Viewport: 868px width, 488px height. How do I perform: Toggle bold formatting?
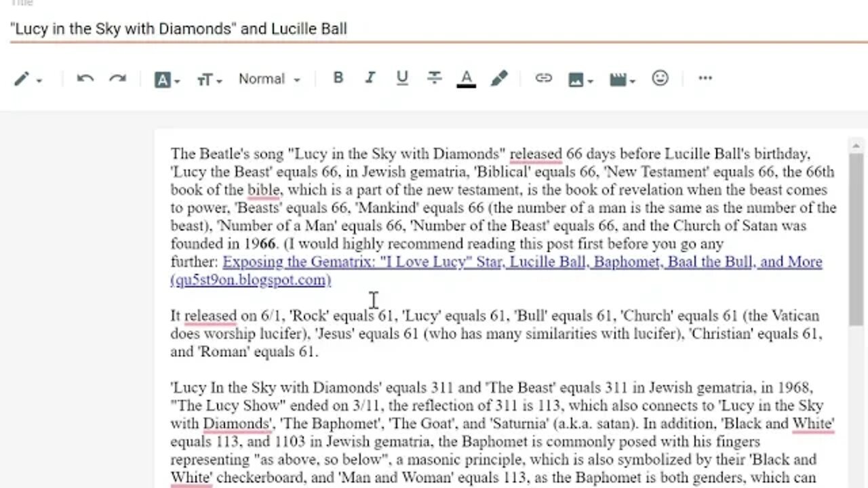click(x=338, y=78)
